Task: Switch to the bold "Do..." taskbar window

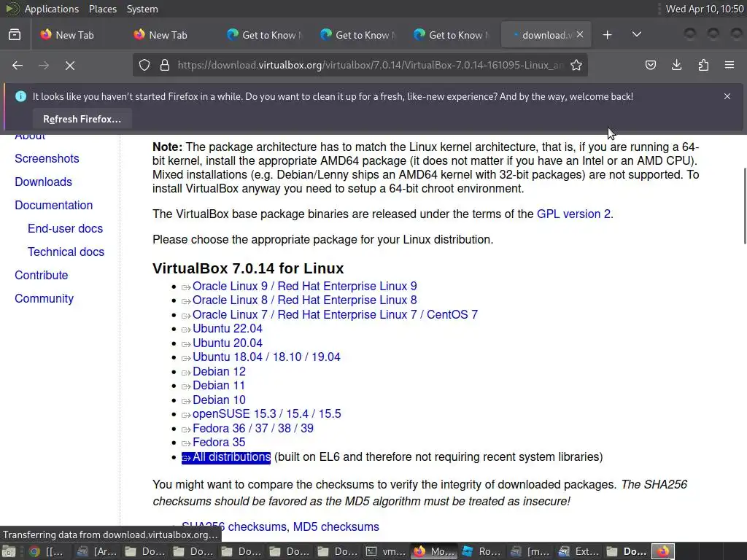Action: (626, 551)
